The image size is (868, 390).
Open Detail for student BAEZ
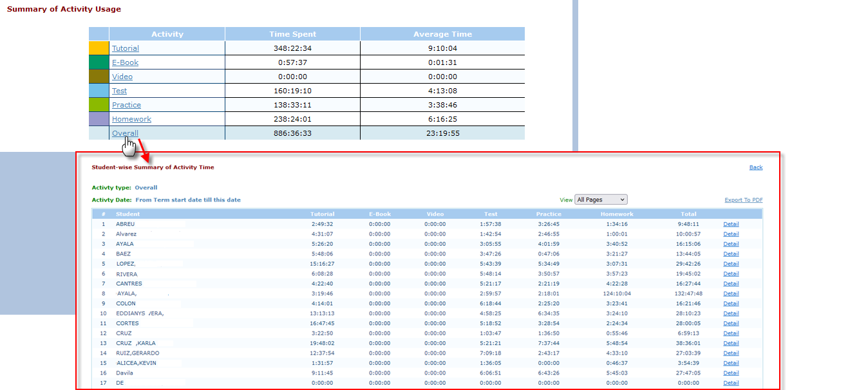(731, 254)
